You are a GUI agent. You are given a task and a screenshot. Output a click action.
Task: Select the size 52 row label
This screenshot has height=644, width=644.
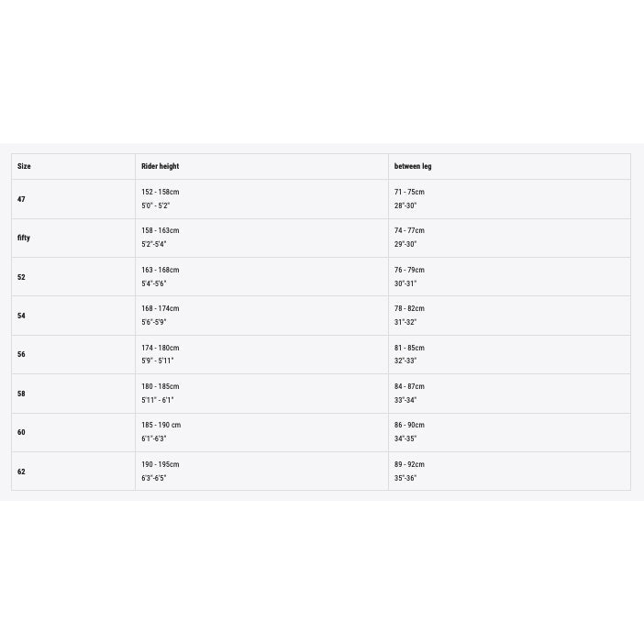[21, 277]
